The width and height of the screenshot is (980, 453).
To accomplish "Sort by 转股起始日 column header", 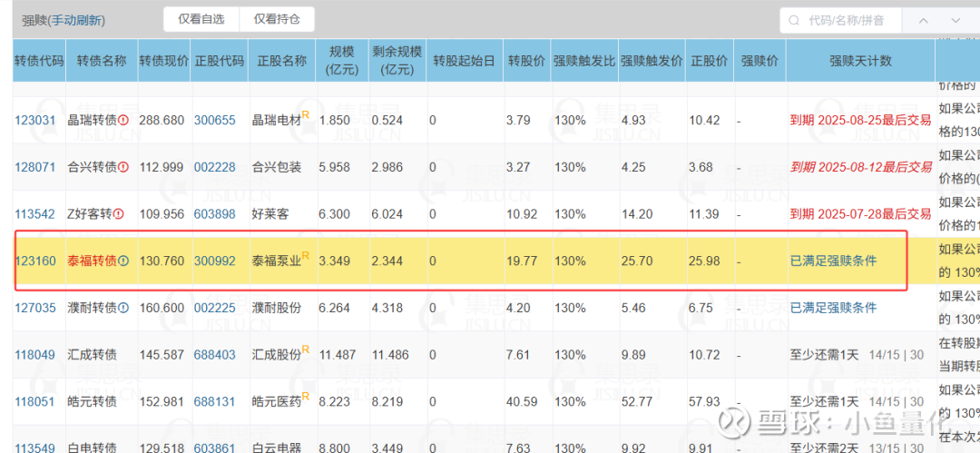I will coord(465,62).
